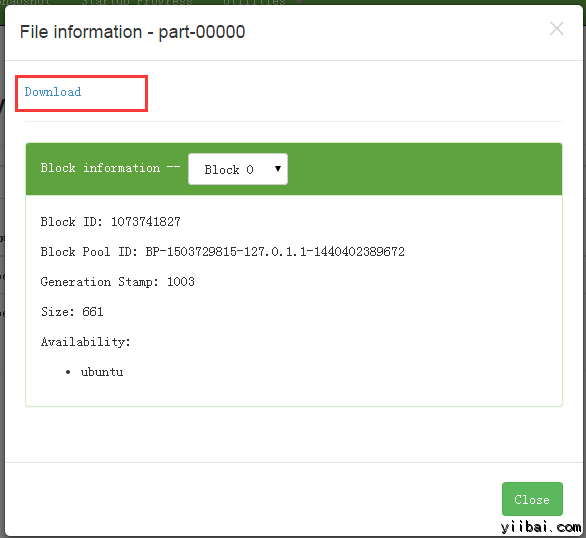Click the green Close button
This screenshot has height=538, width=586.
coord(532,499)
